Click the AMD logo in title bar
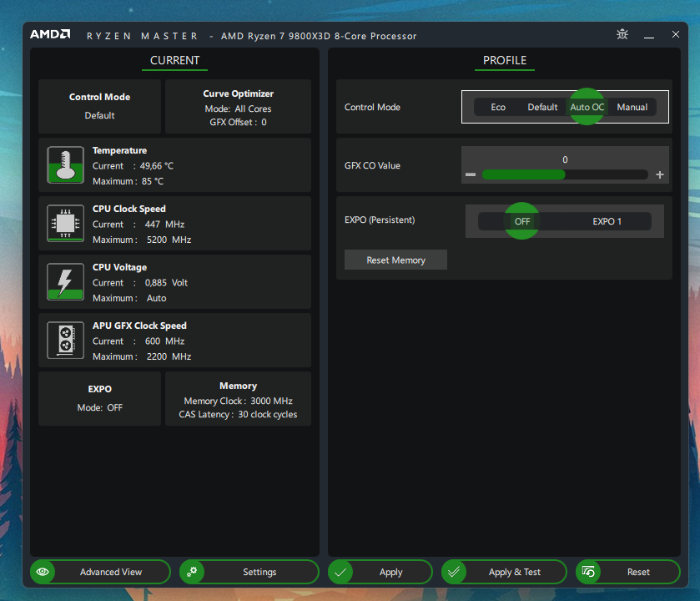Screen dimensions: 700x601 (x=50, y=35)
